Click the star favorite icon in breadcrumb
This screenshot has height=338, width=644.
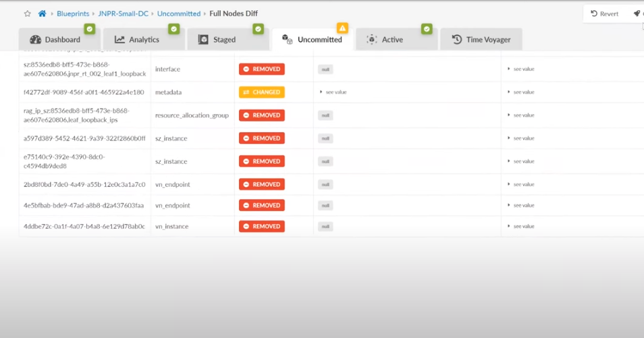point(28,13)
